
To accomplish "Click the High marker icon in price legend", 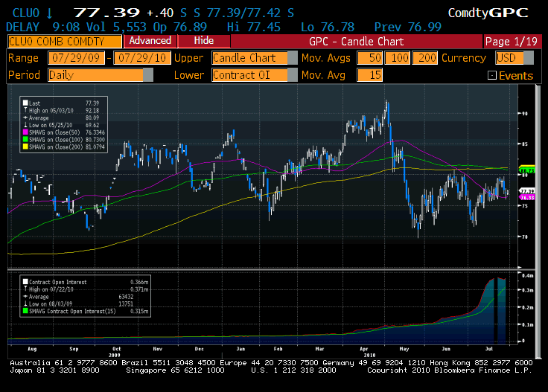I will (25, 110).
